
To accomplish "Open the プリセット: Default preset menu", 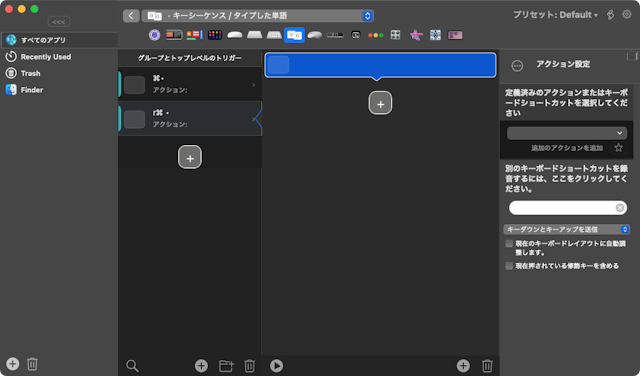I will pos(555,15).
